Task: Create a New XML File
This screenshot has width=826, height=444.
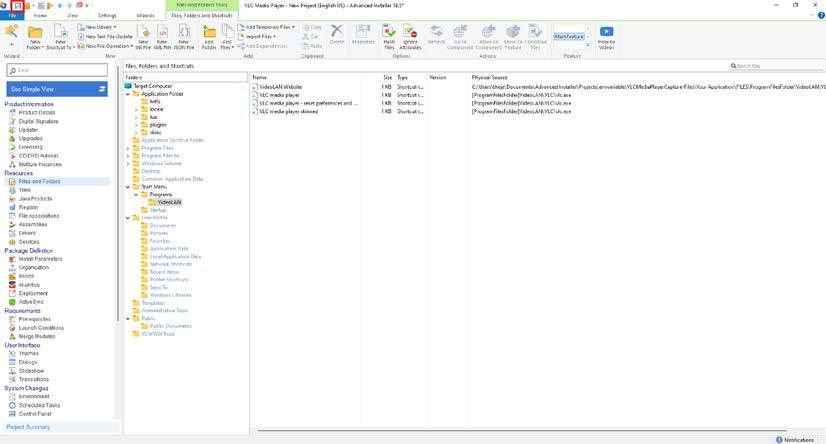Action: pyautogui.click(x=162, y=37)
